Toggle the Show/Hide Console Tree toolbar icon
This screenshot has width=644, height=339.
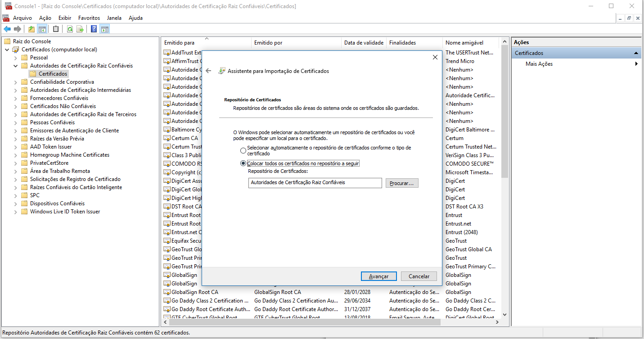pos(42,29)
